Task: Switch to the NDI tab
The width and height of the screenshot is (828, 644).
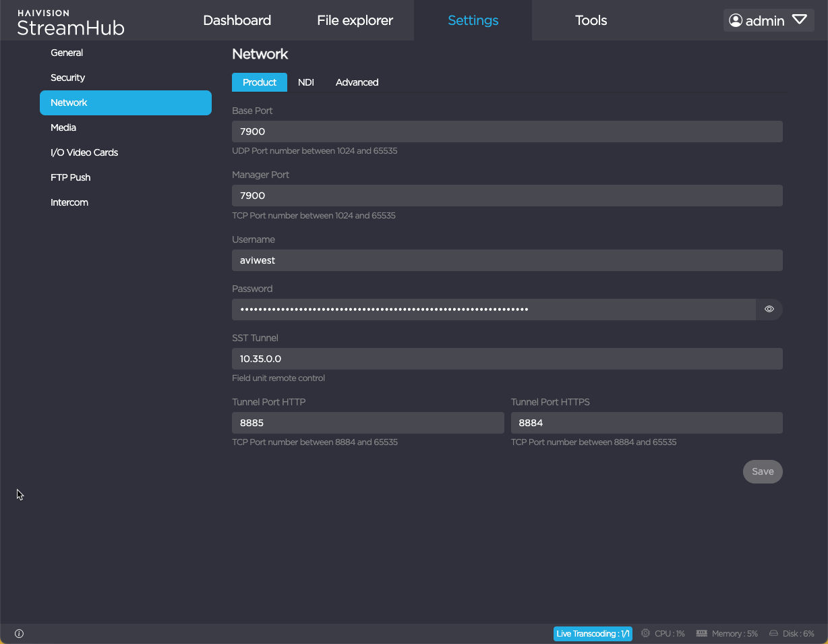Action: click(x=306, y=82)
